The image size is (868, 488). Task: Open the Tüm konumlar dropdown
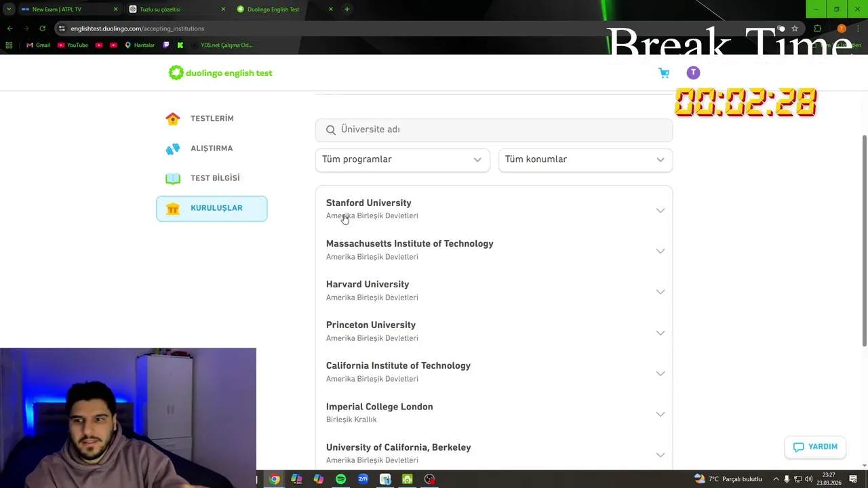(x=585, y=159)
